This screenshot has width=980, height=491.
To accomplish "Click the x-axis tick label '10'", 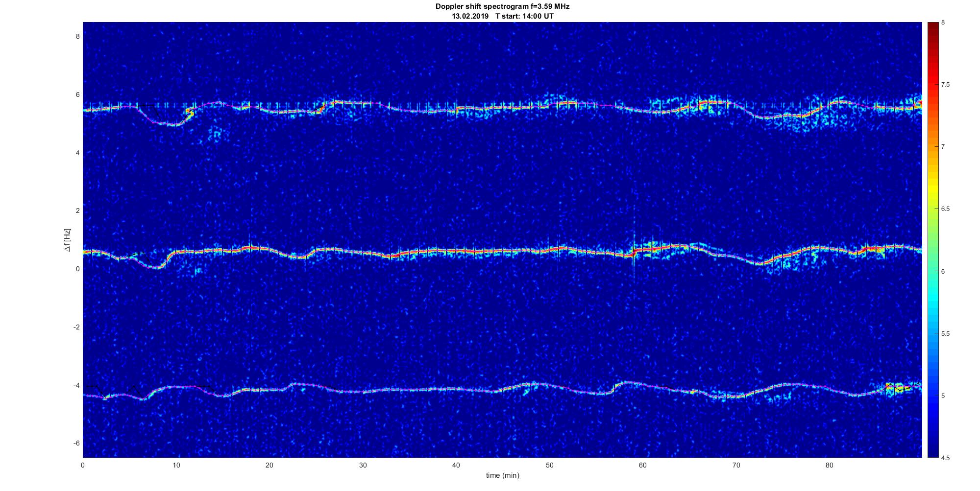I will (176, 465).
